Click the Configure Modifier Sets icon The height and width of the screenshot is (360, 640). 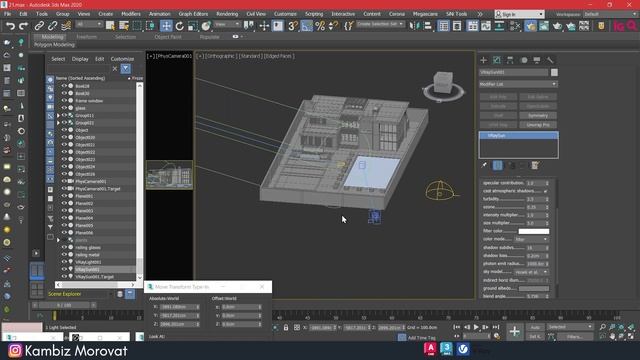[x=535, y=165]
